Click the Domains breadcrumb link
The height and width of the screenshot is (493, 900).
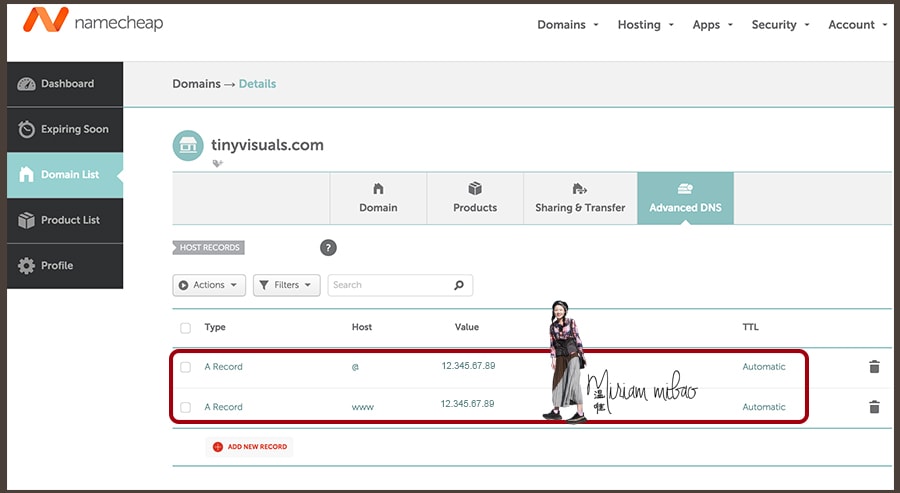pos(196,84)
